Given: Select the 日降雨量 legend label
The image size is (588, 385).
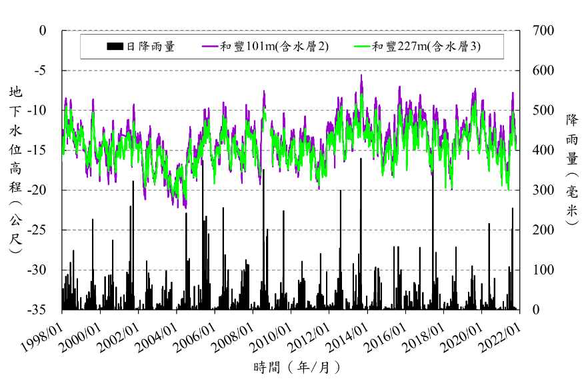Looking at the screenshot, I should coord(150,47).
